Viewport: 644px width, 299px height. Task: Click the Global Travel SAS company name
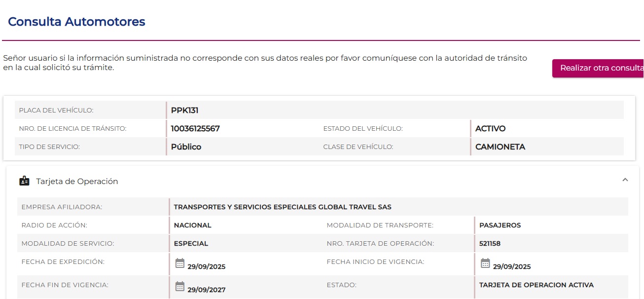tap(283, 207)
